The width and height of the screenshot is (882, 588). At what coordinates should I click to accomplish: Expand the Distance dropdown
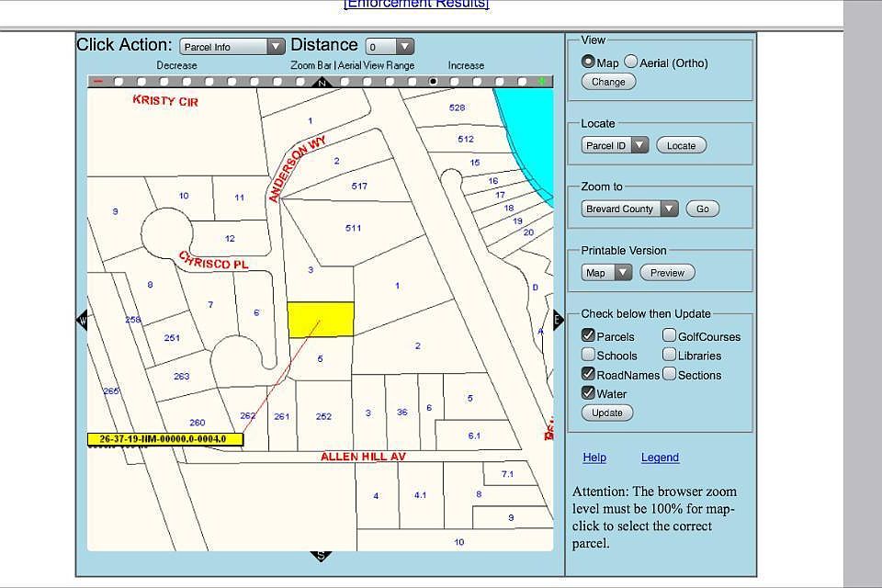coord(390,47)
